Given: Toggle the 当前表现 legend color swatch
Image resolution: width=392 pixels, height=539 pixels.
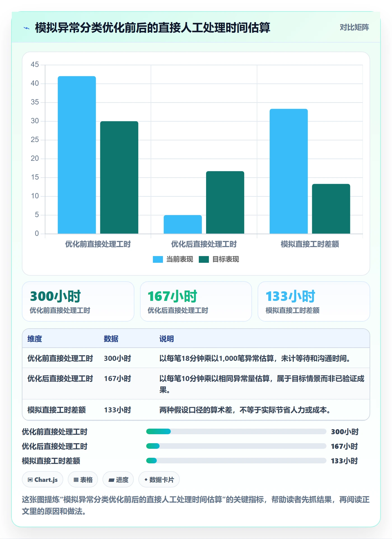Looking at the screenshot, I should coord(158,259).
